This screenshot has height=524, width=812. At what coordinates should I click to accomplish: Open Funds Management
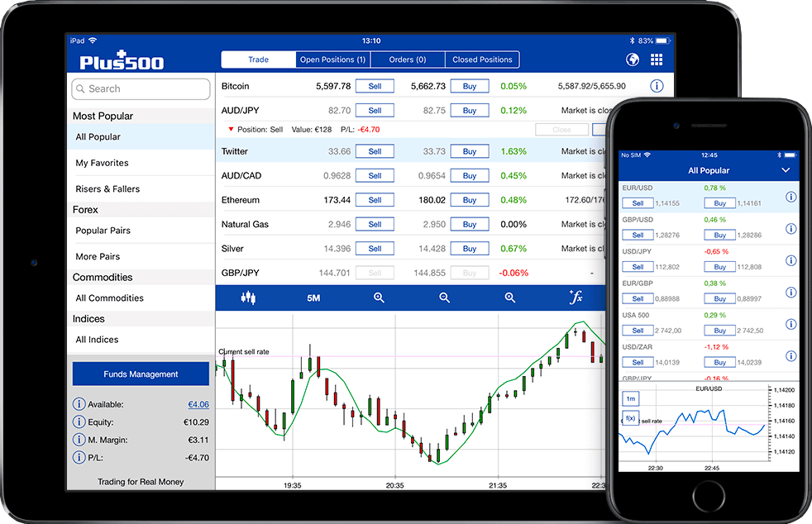point(141,374)
